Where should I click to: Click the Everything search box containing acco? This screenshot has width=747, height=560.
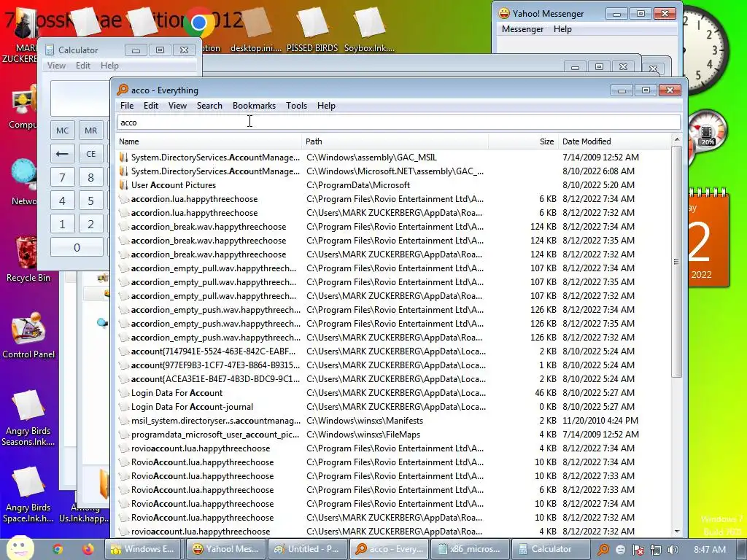coord(398,122)
